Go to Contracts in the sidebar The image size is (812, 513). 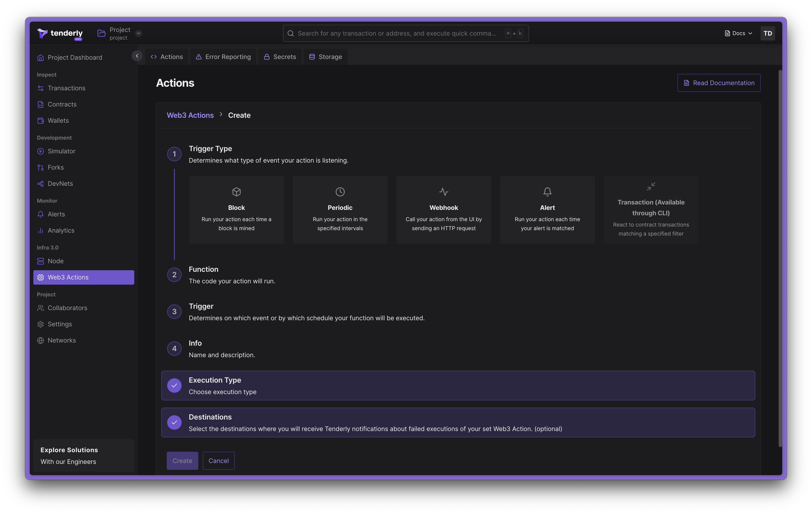click(x=84, y=104)
